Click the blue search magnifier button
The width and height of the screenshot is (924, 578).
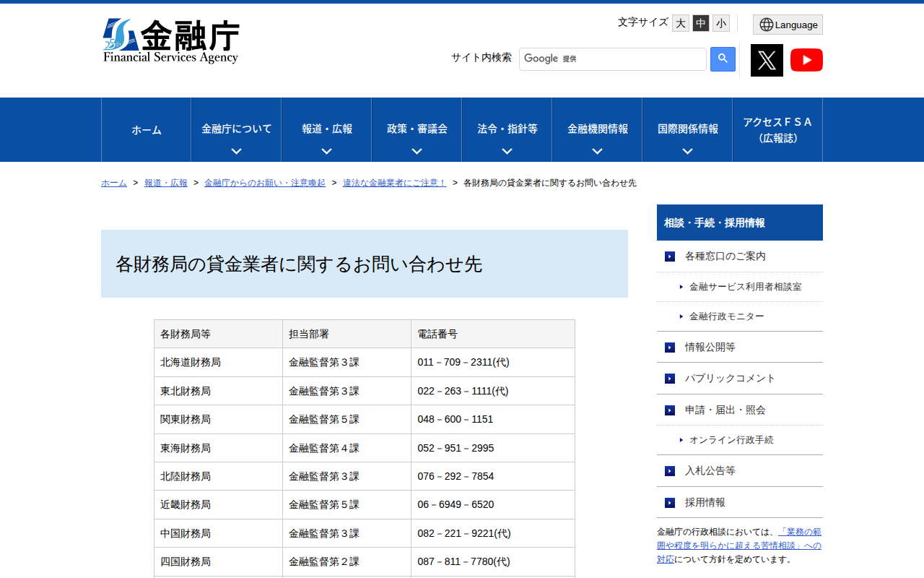pyautogui.click(x=723, y=59)
